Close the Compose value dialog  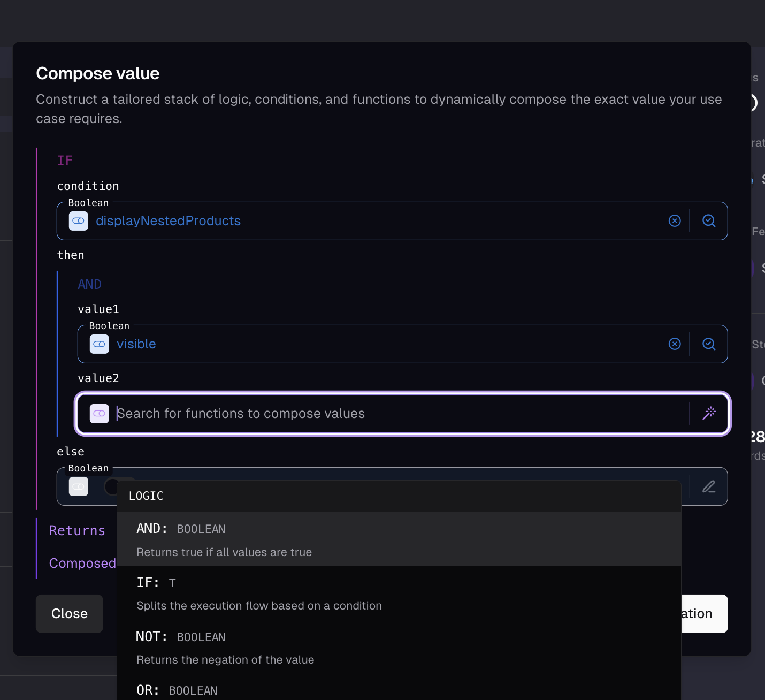(70, 614)
